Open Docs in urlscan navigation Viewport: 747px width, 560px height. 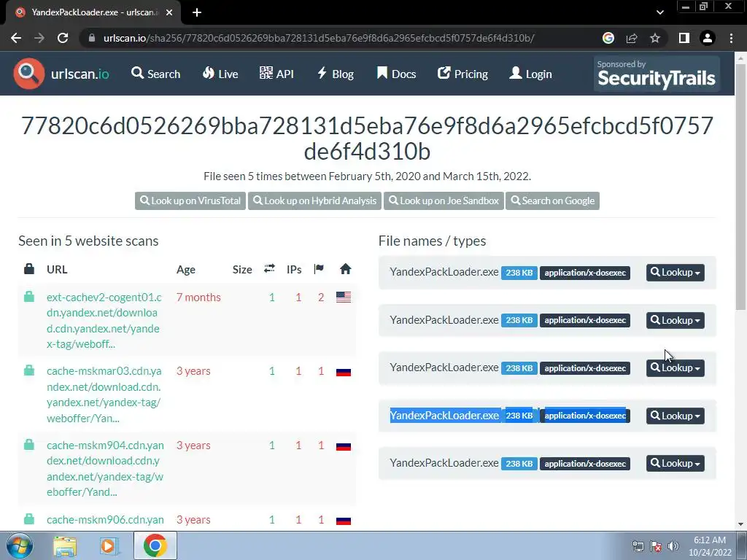(396, 74)
